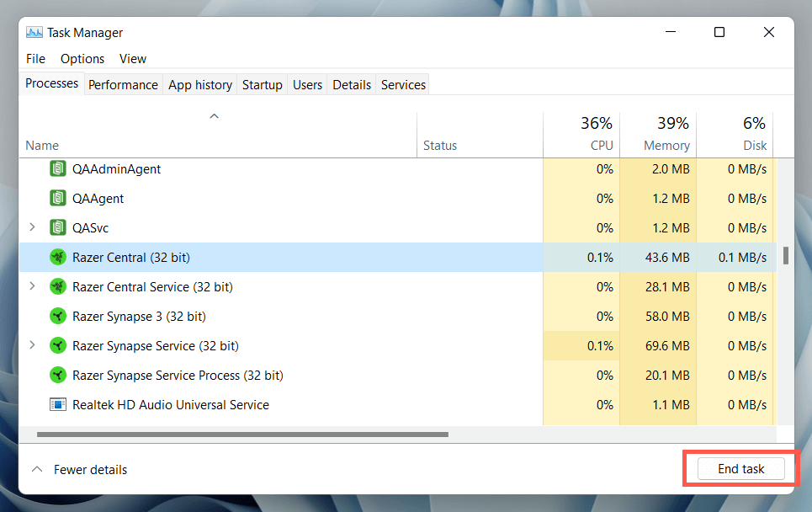Expand the QASvc process group
Screen dimensions: 812x512
click(x=32, y=227)
